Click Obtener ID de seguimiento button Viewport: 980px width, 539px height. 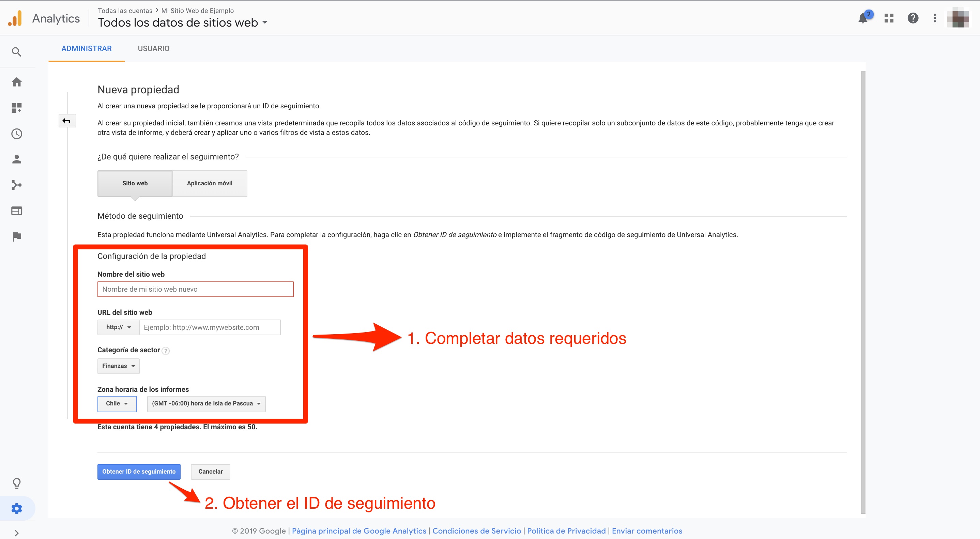pos(139,472)
